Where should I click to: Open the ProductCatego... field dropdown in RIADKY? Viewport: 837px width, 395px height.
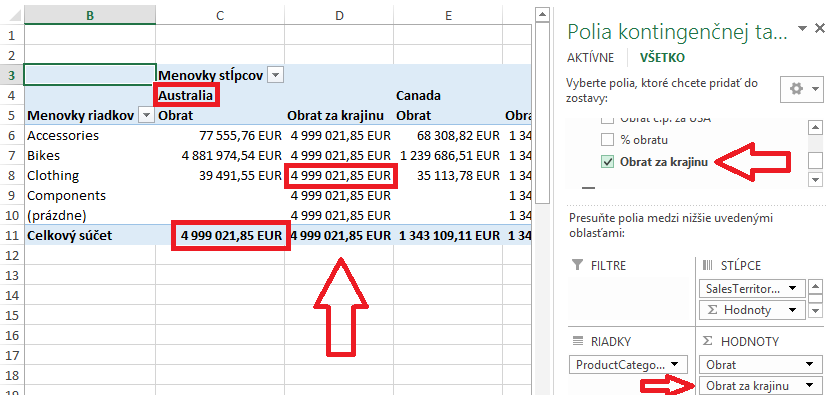(674, 365)
